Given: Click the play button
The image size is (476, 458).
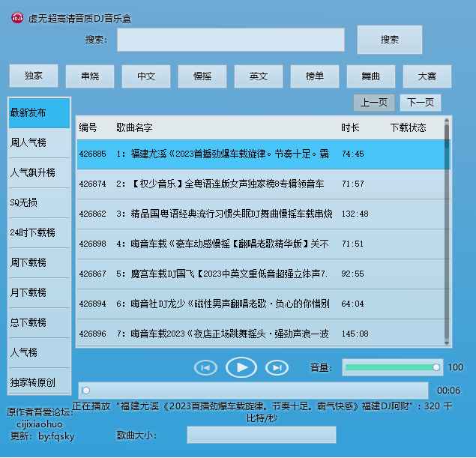Looking at the screenshot, I should 241,367.
